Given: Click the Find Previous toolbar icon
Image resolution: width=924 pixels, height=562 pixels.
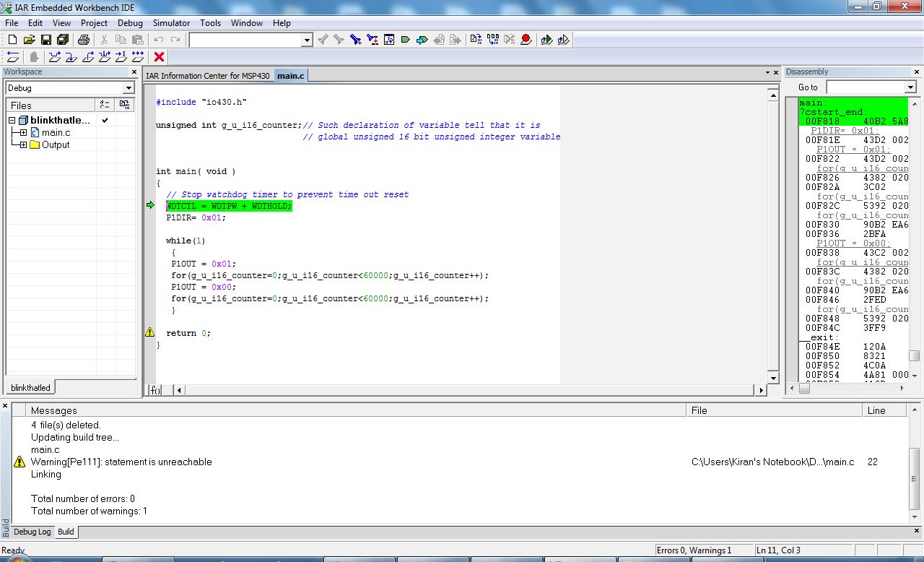Looking at the screenshot, I should pyautogui.click(x=323, y=40).
